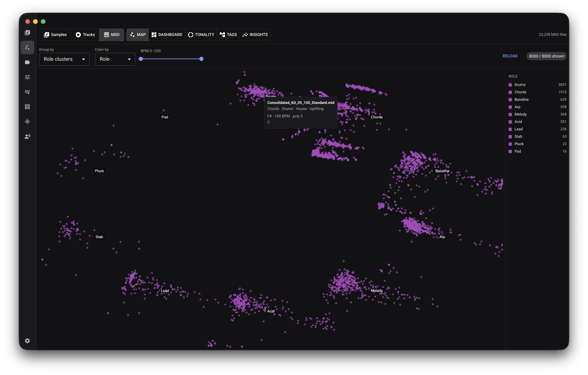The height and width of the screenshot is (375, 588).
Task: Click the Stab cluster label on map
Action: [x=99, y=237]
